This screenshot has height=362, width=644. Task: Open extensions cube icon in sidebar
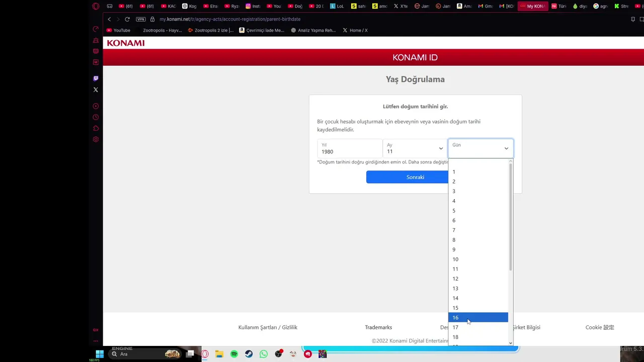(96, 128)
